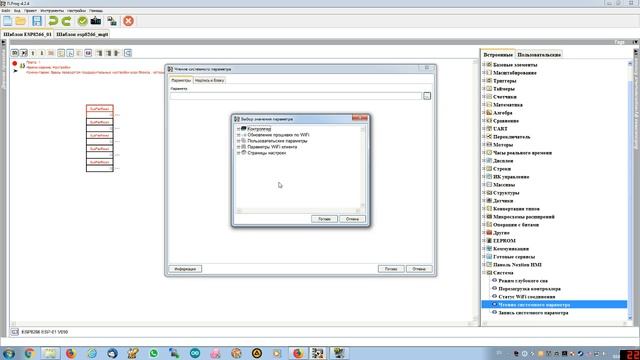
Task: Switch to the Надпись к блоку tab
Action: pyautogui.click(x=209, y=80)
